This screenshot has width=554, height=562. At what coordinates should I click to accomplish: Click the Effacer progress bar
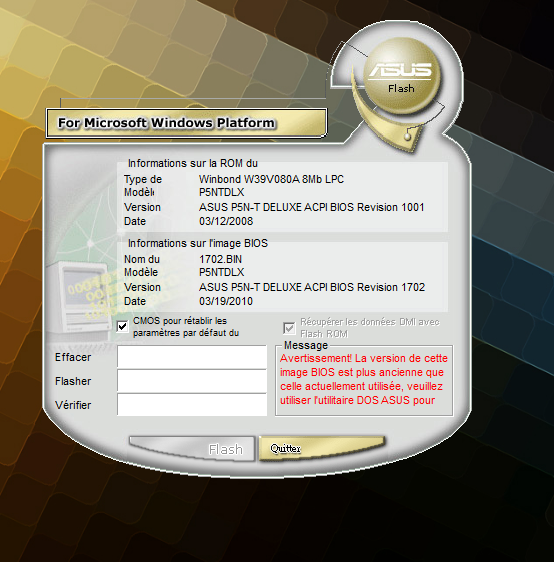click(192, 357)
